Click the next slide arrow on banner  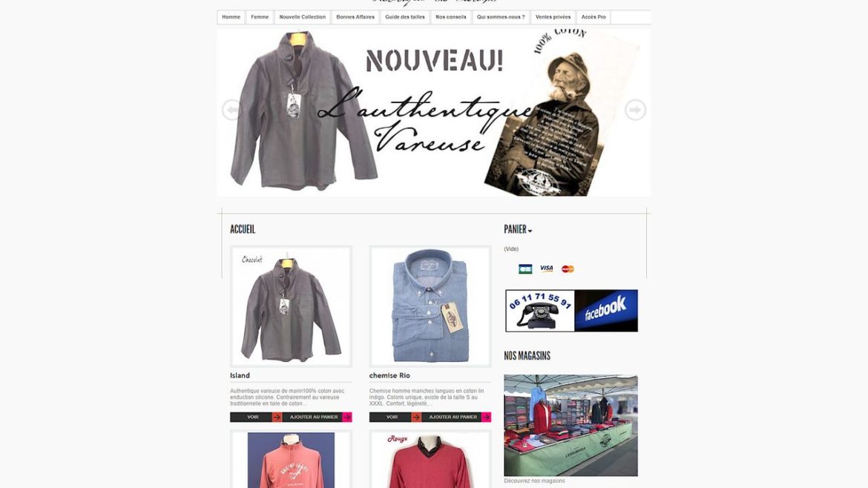[x=635, y=110]
